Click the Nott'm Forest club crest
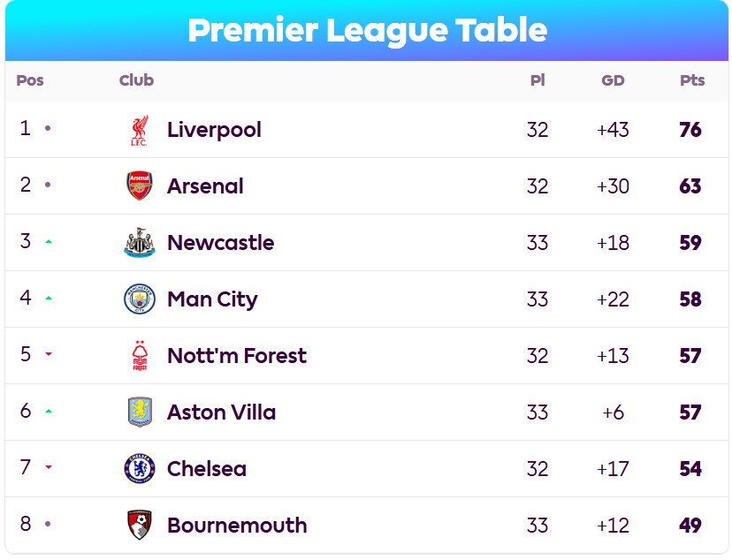Image resolution: width=732 pixels, height=560 pixels. (139, 356)
